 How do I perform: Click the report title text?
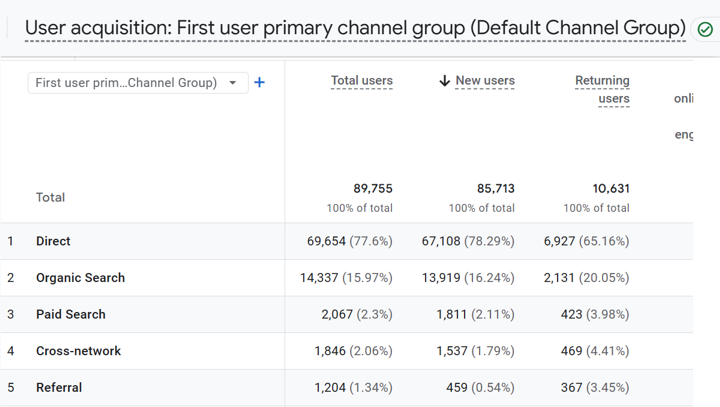355,28
